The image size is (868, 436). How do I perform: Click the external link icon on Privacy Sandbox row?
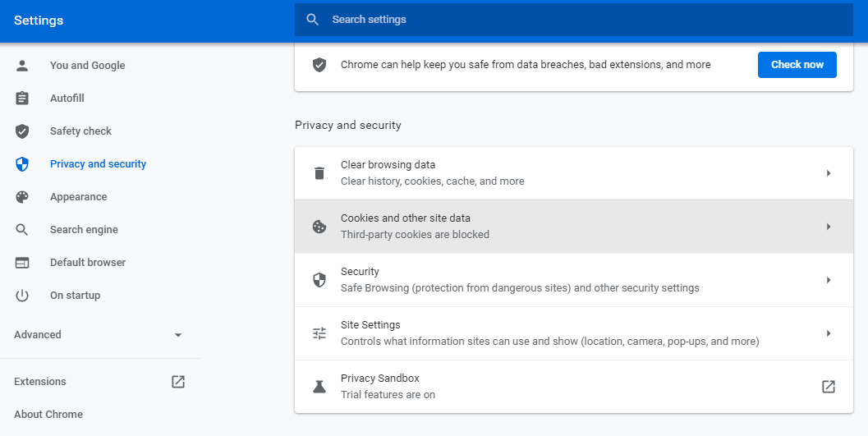point(828,387)
